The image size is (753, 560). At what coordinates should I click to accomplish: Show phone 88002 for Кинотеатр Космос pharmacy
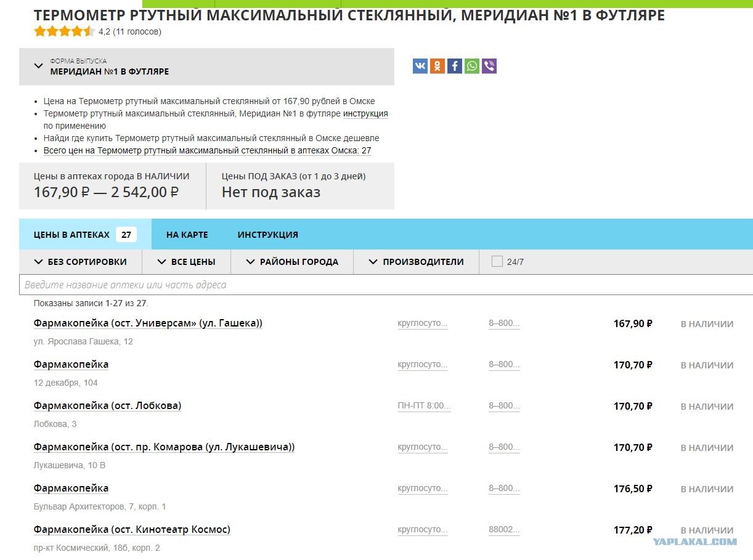pos(504,530)
